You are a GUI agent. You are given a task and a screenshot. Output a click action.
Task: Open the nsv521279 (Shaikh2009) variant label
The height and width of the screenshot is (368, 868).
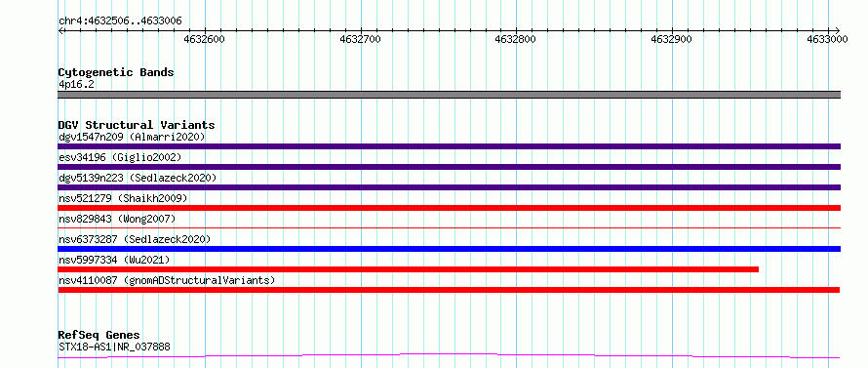(x=123, y=198)
